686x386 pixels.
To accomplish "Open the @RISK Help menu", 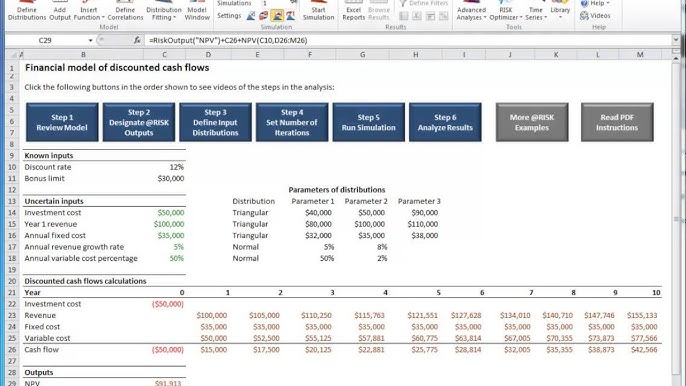I will tap(595, 4).
